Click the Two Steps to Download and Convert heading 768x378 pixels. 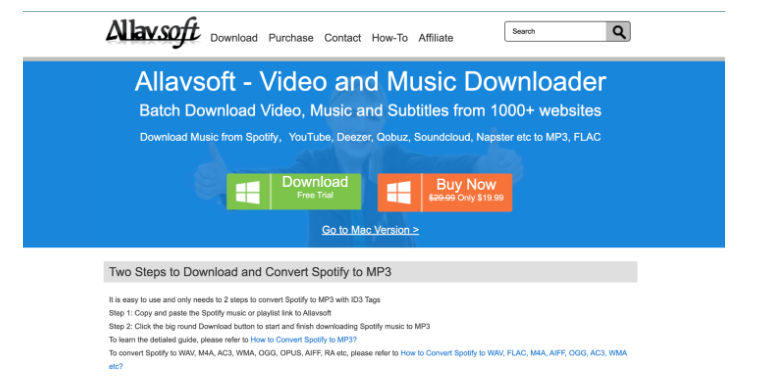point(250,272)
